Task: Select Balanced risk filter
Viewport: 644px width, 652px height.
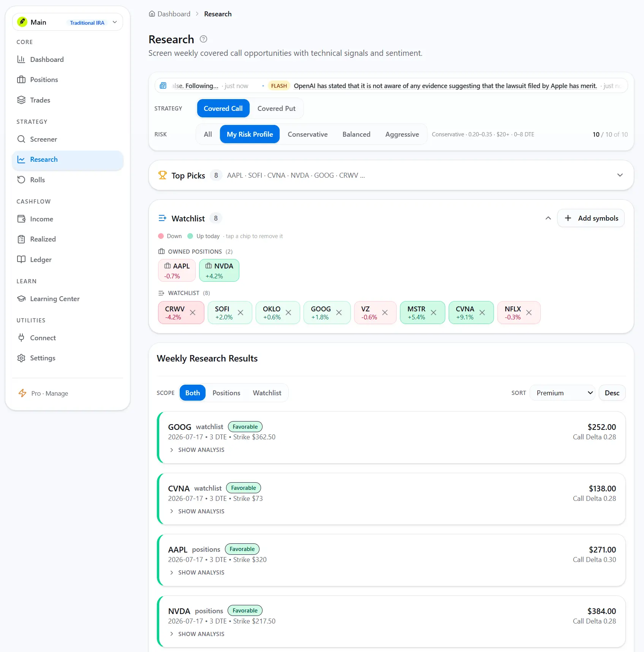Action: [356, 134]
